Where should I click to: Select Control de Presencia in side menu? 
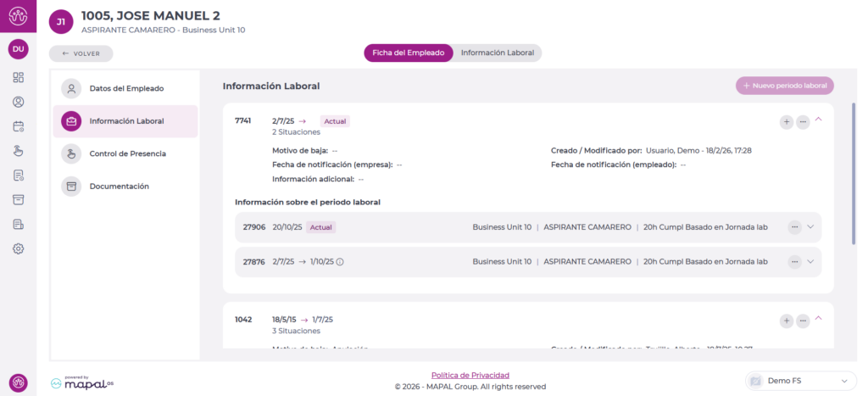coord(127,153)
